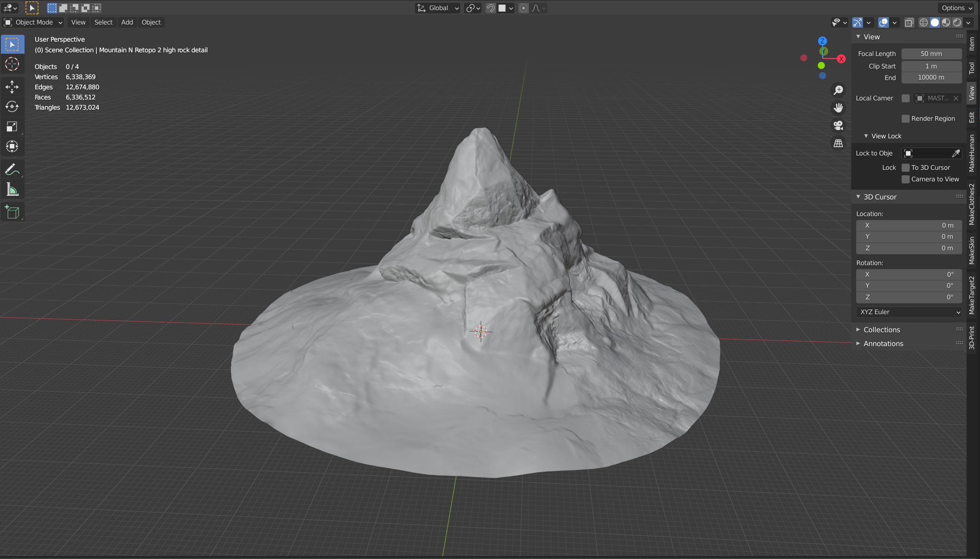
Task: Activate the Move tool
Action: 12,87
